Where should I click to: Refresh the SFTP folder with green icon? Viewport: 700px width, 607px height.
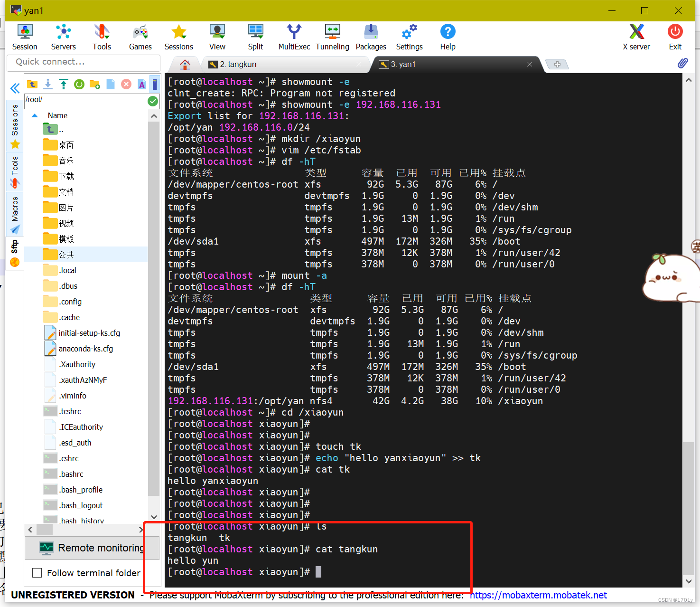(79, 84)
